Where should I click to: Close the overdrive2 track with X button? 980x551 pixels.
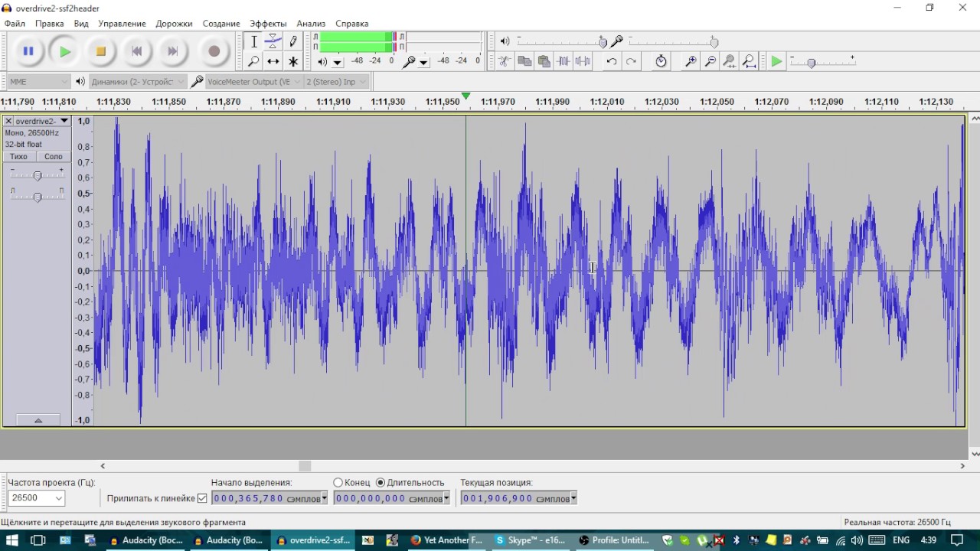[x=8, y=121]
